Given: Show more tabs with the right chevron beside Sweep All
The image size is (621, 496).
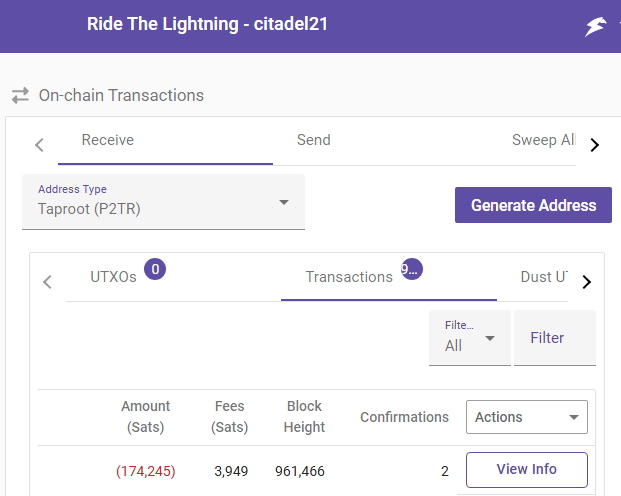Looking at the screenshot, I should [x=594, y=145].
